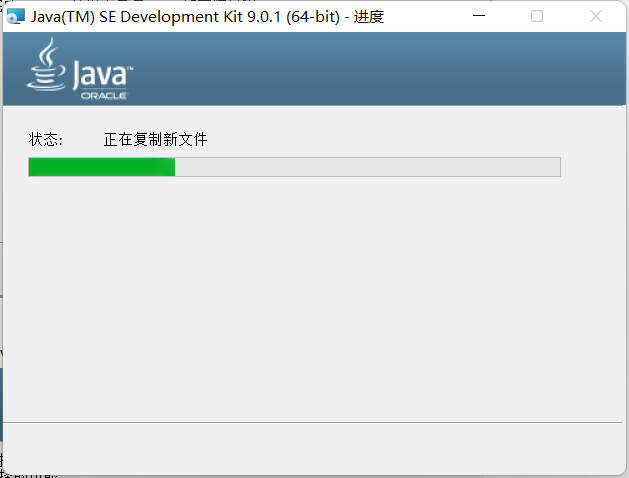Click the green installation progress bar
This screenshot has height=478, width=629.
click(x=294, y=167)
